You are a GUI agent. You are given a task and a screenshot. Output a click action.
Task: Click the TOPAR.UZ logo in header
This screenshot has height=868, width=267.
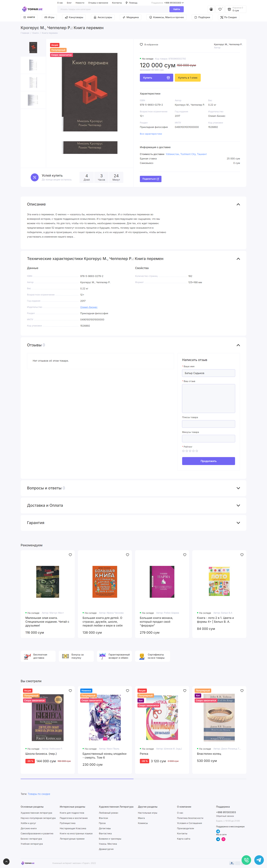(32, 9)
